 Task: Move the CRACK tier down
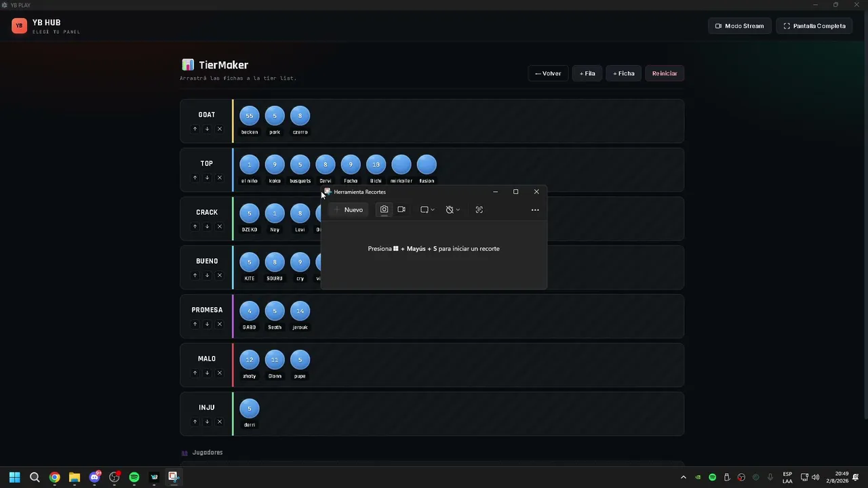pyautogui.click(x=207, y=226)
